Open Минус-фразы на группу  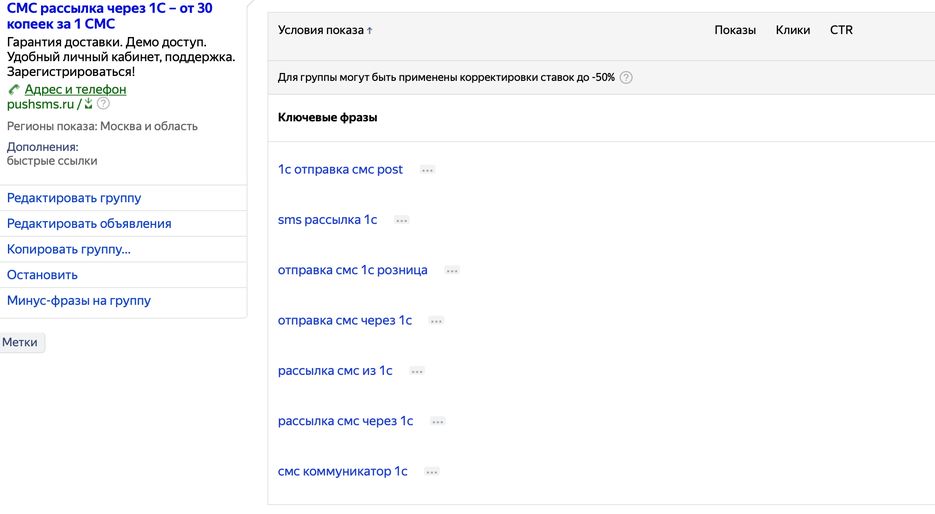pyautogui.click(x=79, y=301)
